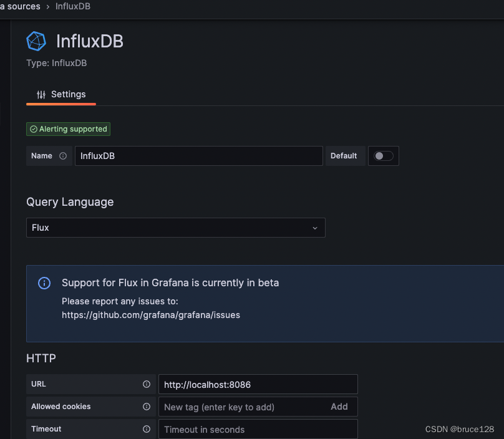Click the Type: InfluxDB subtitle text
The width and height of the screenshot is (504, 439).
coord(57,63)
